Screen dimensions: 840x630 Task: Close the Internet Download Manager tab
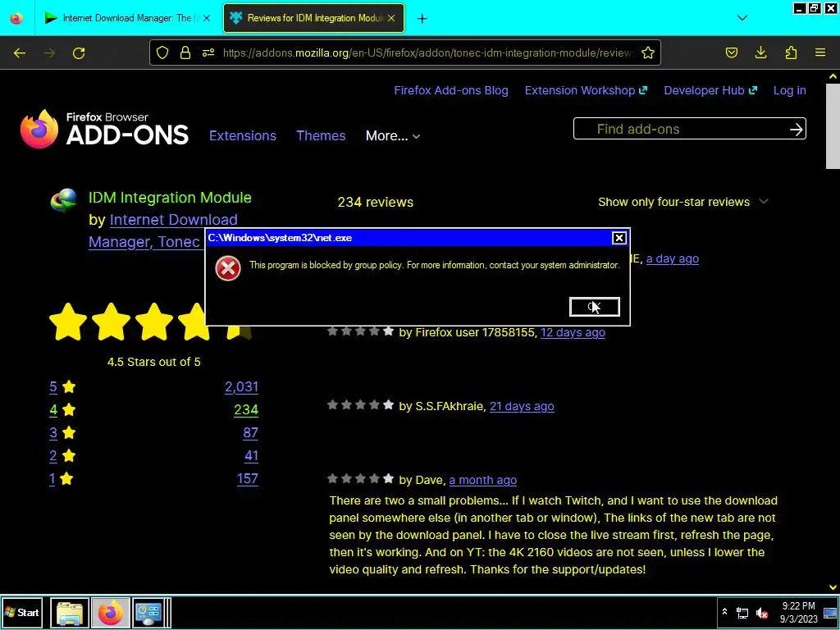207,18
